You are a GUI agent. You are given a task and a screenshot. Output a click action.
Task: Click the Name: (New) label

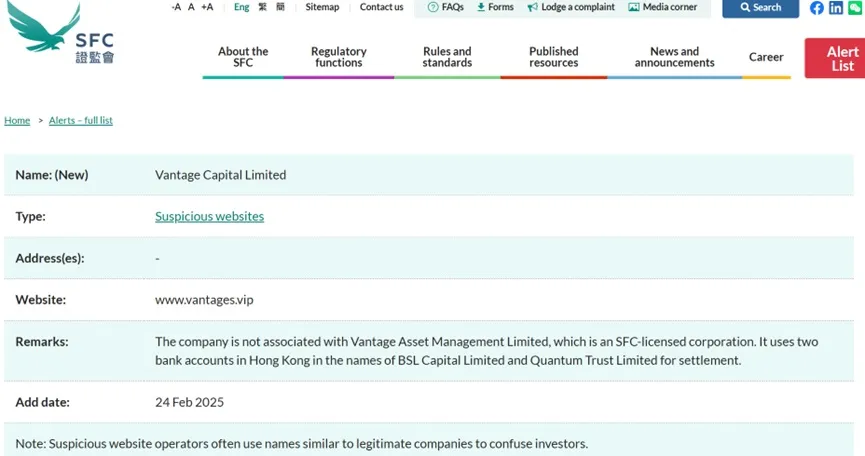point(52,175)
